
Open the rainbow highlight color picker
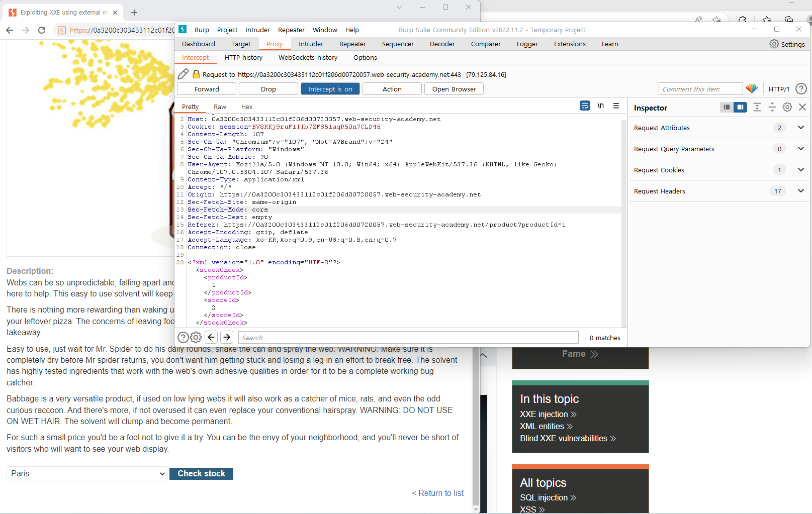(752, 89)
